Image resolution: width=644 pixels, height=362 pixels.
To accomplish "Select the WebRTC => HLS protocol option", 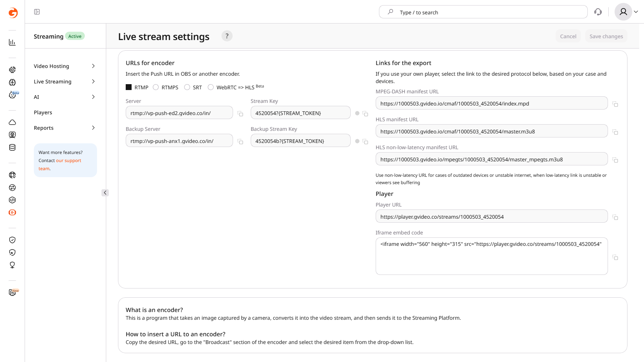I will click(211, 87).
